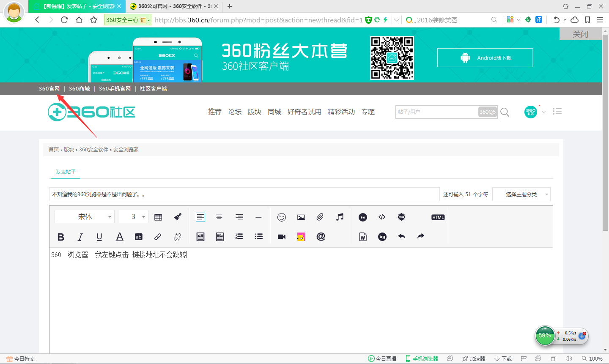Open 精彩活动 in the forum nav
Viewport: 609px width, 364px height.
[x=341, y=112]
